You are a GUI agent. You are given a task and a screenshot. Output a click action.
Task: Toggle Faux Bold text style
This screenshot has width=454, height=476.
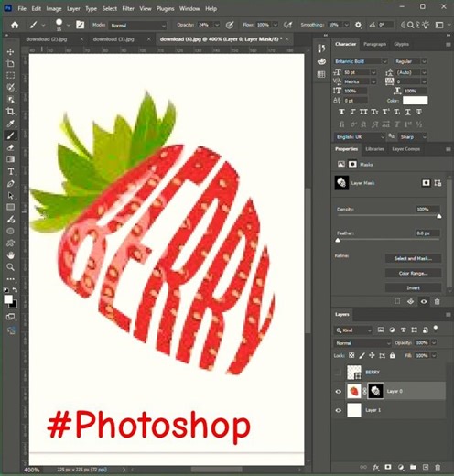[341, 112]
